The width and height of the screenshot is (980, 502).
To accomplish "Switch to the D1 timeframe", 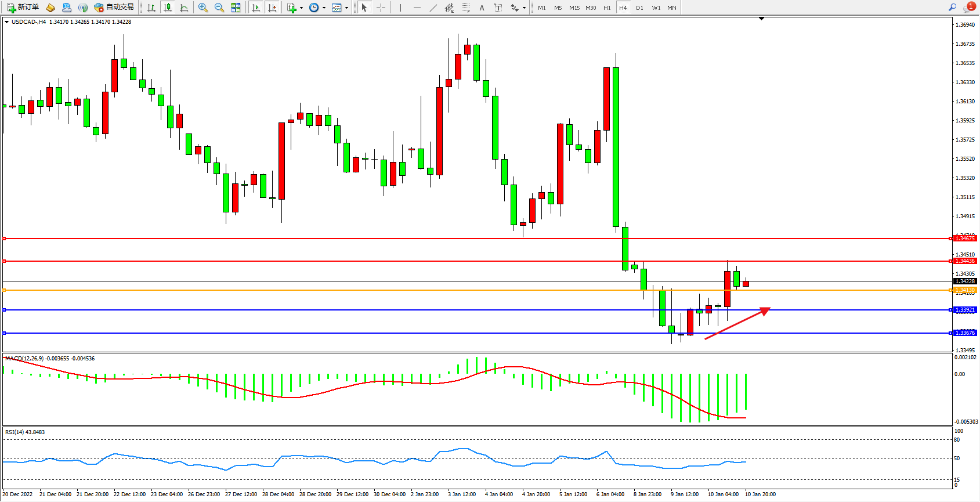I will (639, 8).
